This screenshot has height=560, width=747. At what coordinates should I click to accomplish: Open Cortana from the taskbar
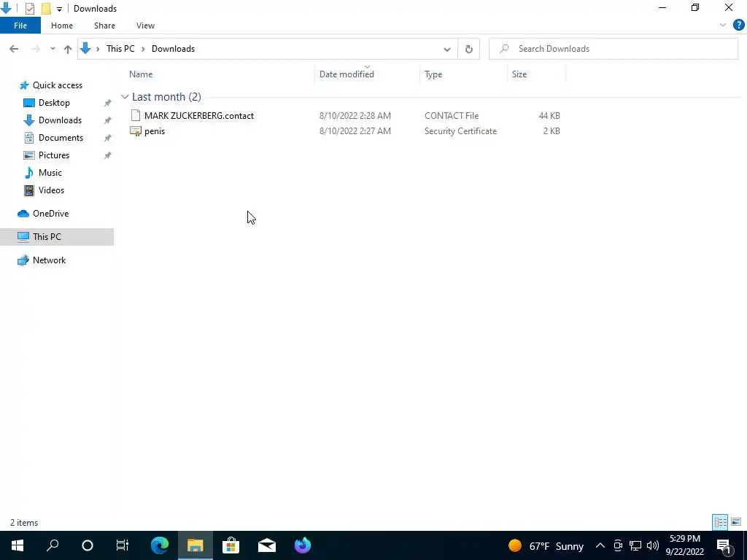point(88,545)
